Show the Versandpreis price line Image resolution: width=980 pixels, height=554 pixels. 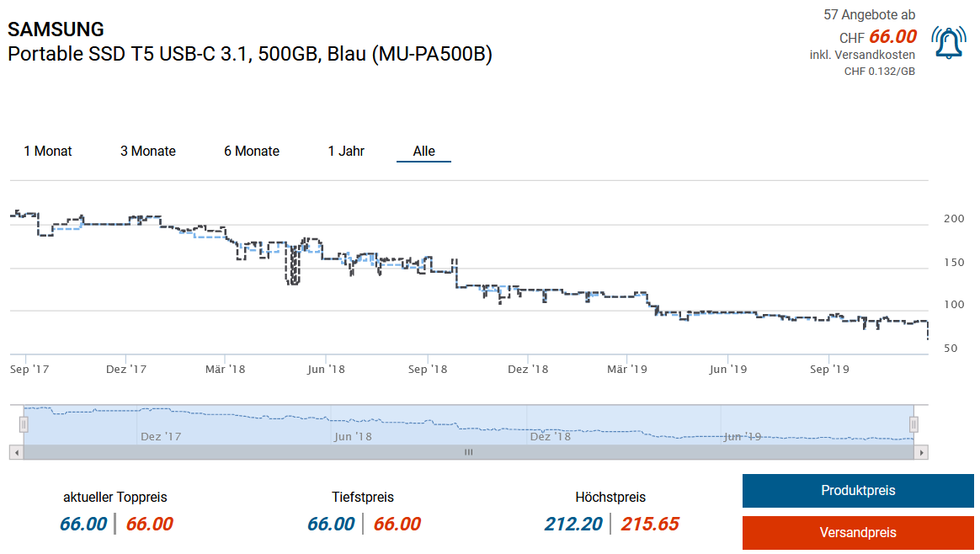click(858, 533)
